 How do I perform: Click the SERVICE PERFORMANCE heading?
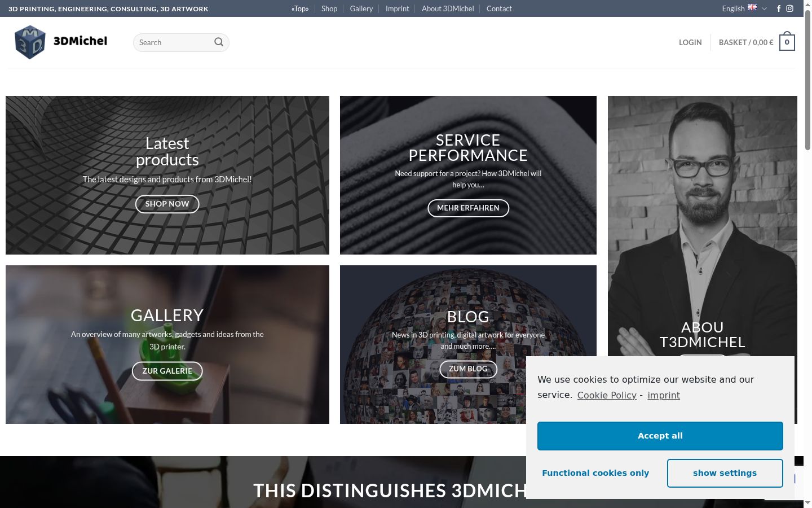[x=468, y=147]
